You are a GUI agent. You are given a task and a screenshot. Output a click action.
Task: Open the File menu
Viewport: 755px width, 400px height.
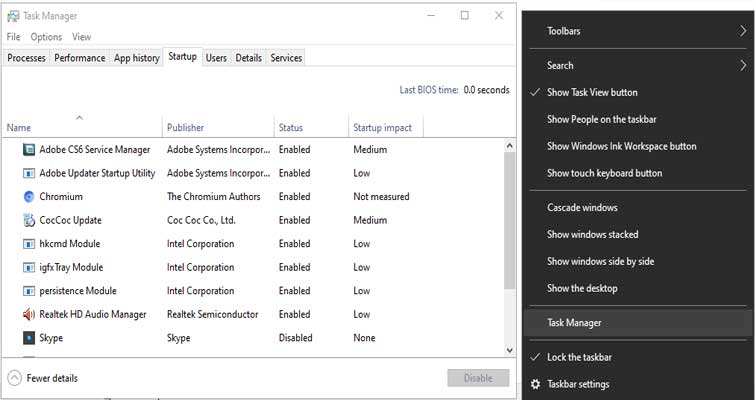(x=13, y=37)
